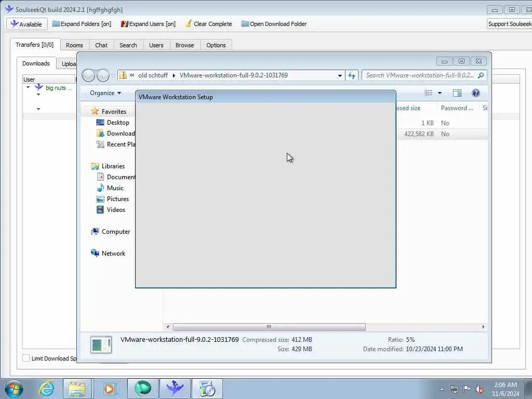Viewport: 532px width, 399px height.
Task: Click the Support Soulseek button
Action: click(x=509, y=24)
